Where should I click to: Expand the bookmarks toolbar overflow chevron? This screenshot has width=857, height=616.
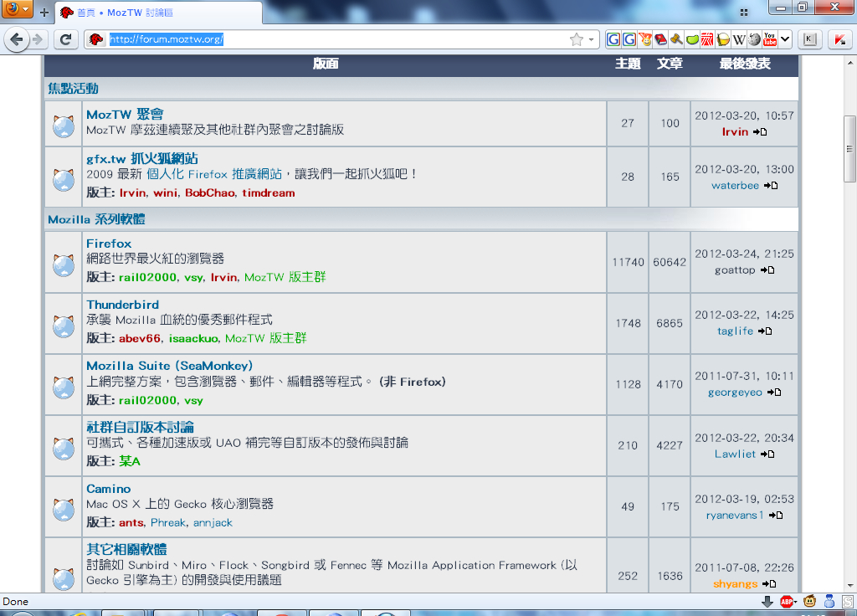(x=785, y=39)
